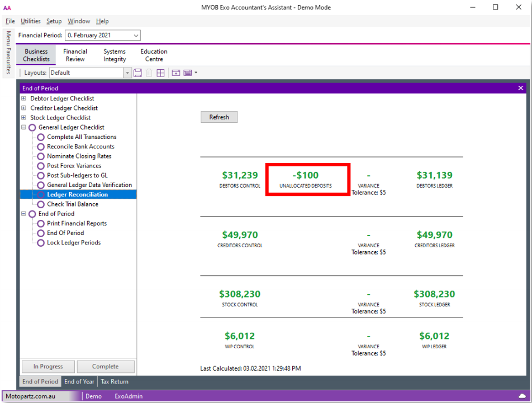The height and width of the screenshot is (403, 532).
Task: Click the grid layout icon in toolbar
Action: click(160, 73)
